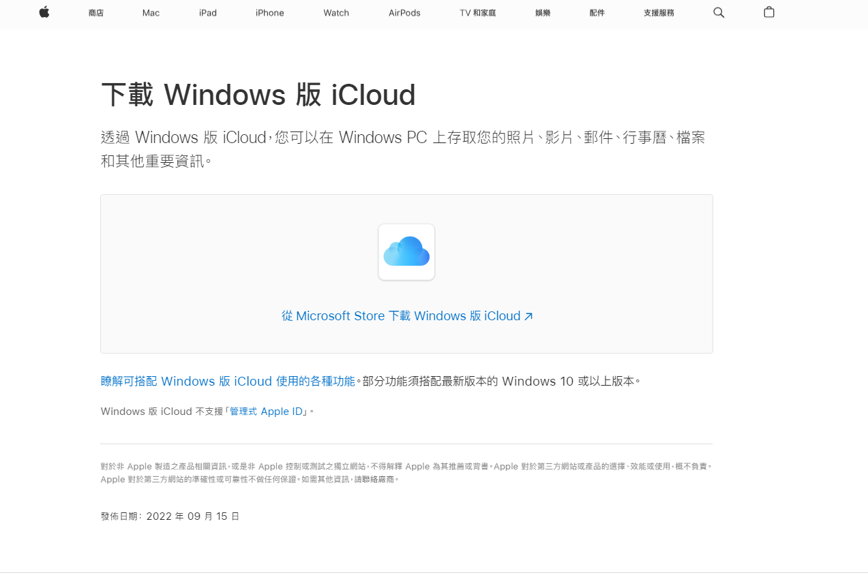Select AirPods in the navigation bar
868x588 pixels.
[404, 13]
